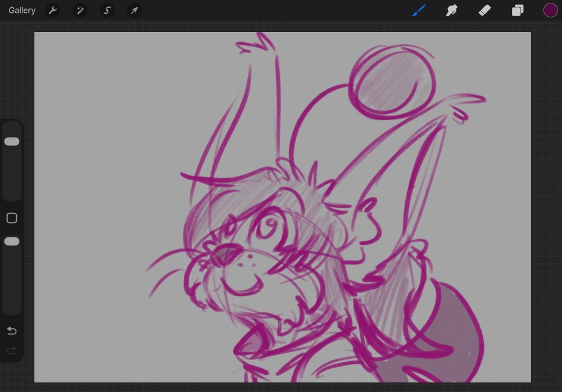
Task: Select the Transform arrow tool
Action: tap(134, 10)
